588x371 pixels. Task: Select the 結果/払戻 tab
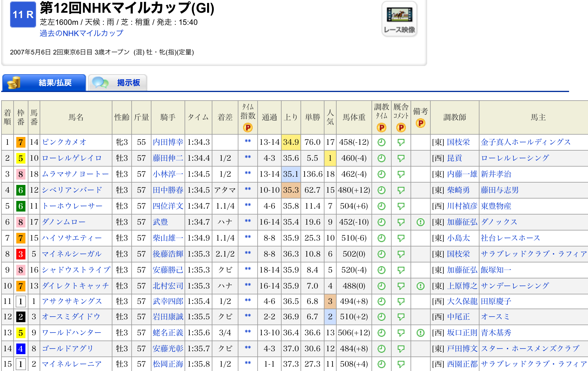point(44,83)
